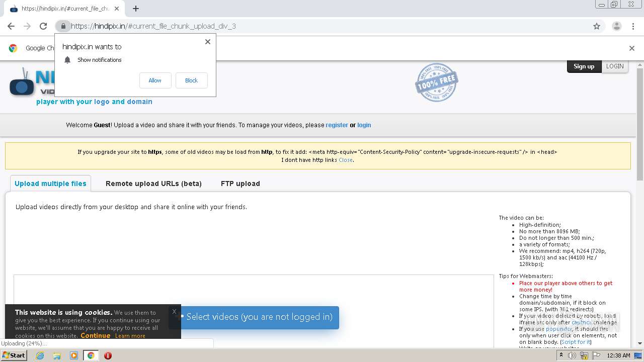Launch Internet Explorer from taskbar

pyautogui.click(x=40, y=355)
